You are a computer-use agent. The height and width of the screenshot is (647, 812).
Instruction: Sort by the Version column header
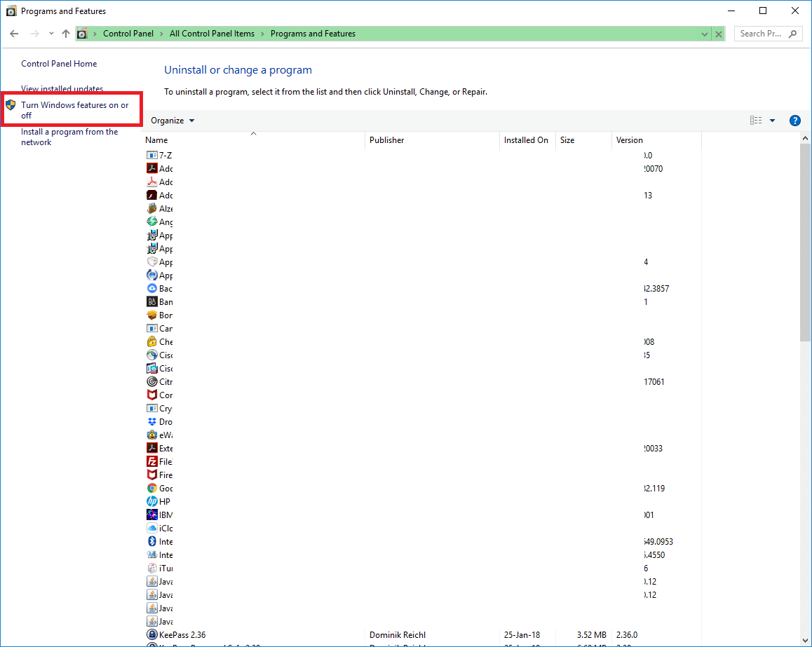tap(656, 140)
